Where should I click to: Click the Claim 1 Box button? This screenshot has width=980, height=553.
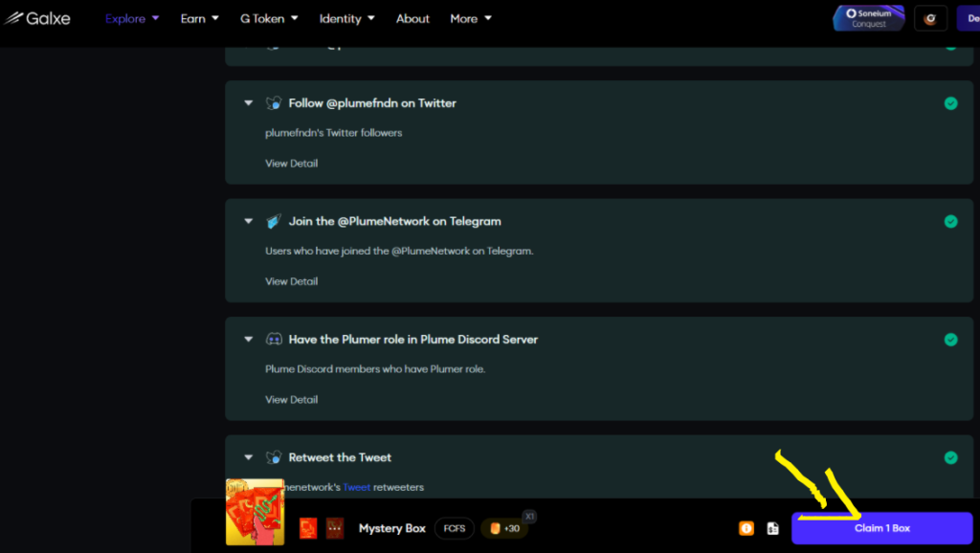pos(881,528)
